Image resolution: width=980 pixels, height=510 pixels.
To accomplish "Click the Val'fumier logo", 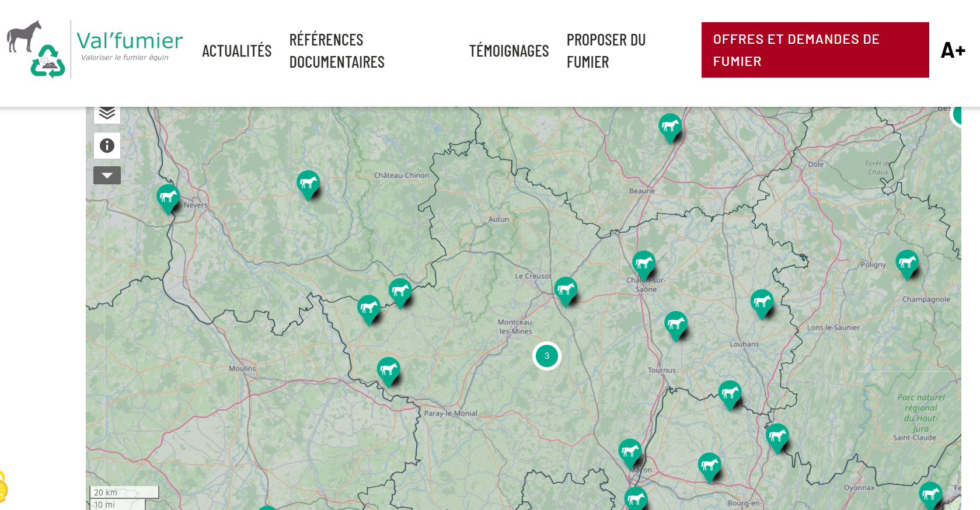I will coord(95,49).
